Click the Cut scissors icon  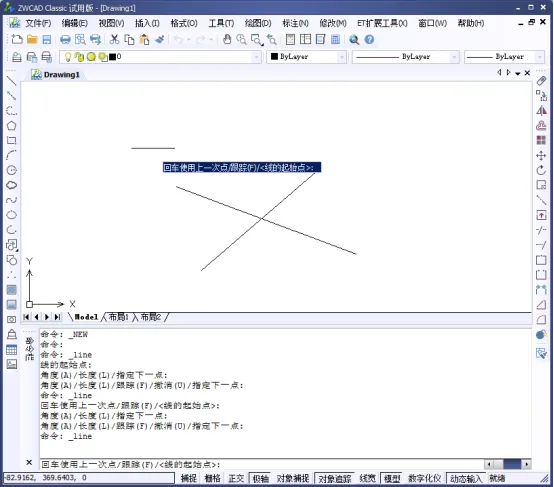[x=114, y=40]
